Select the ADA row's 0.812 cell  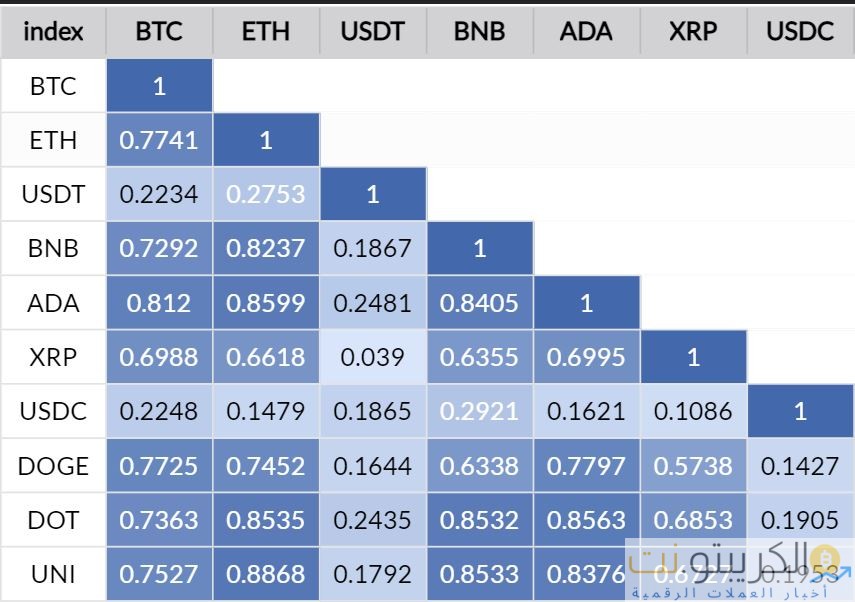coord(159,303)
